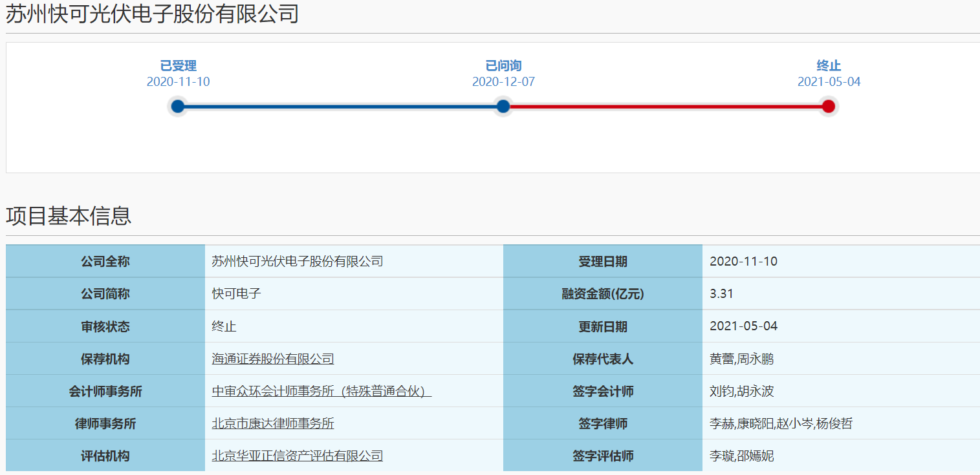Click the 更新日期 header cell
This screenshot has width=980, height=475.
(x=603, y=326)
